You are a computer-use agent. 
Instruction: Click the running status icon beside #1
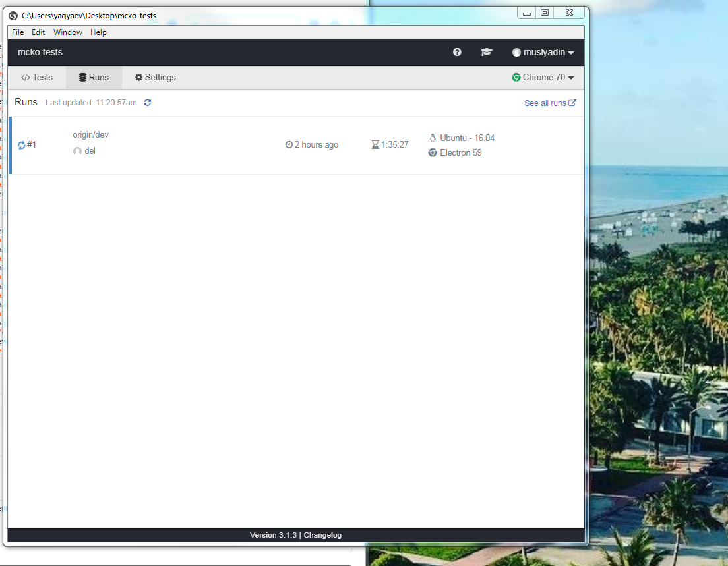coord(22,145)
